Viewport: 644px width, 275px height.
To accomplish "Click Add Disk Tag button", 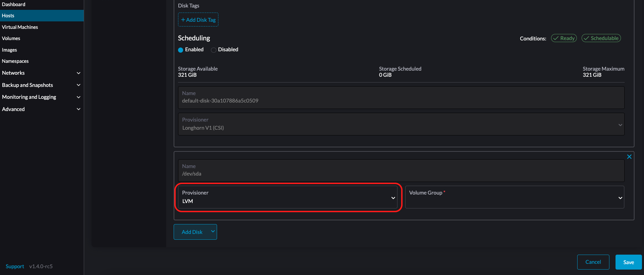I will pos(198,20).
